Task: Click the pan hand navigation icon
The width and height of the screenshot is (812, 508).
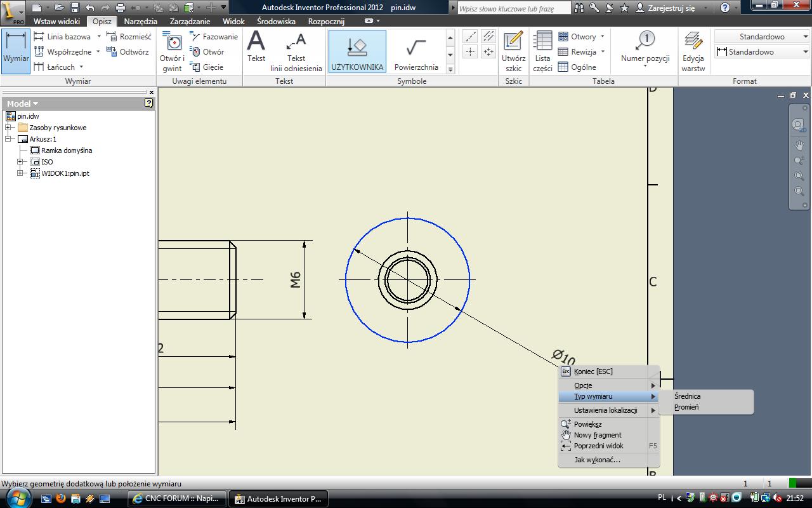Action: pyautogui.click(x=799, y=145)
